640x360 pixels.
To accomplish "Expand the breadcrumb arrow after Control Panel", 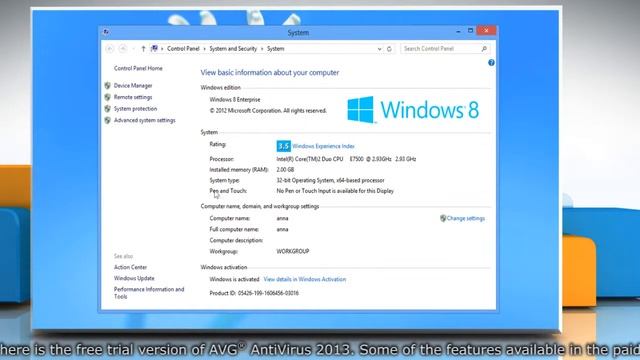I will [204, 49].
